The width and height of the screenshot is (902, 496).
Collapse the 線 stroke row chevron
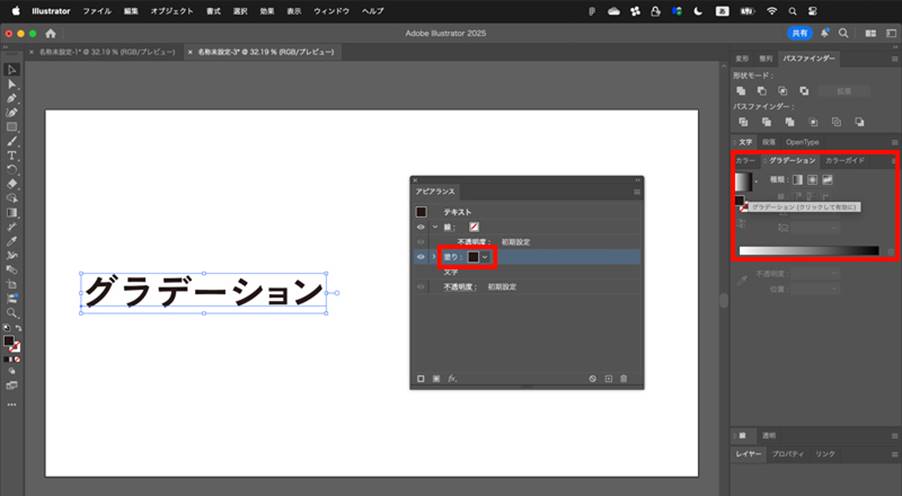tap(435, 227)
